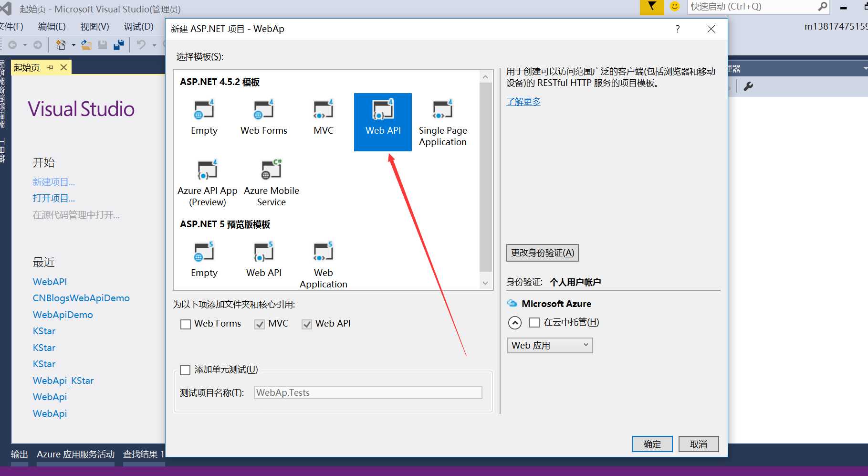The height and width of the screenshot is (476, 868).
Task: Open the New Project toolbar dropdown arrow
Action: click(x=73, y=45)
